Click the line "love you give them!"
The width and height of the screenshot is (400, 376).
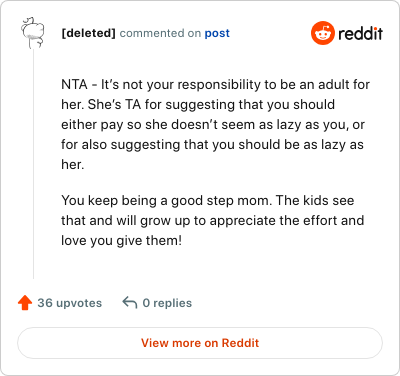click(x=121, y=241)
